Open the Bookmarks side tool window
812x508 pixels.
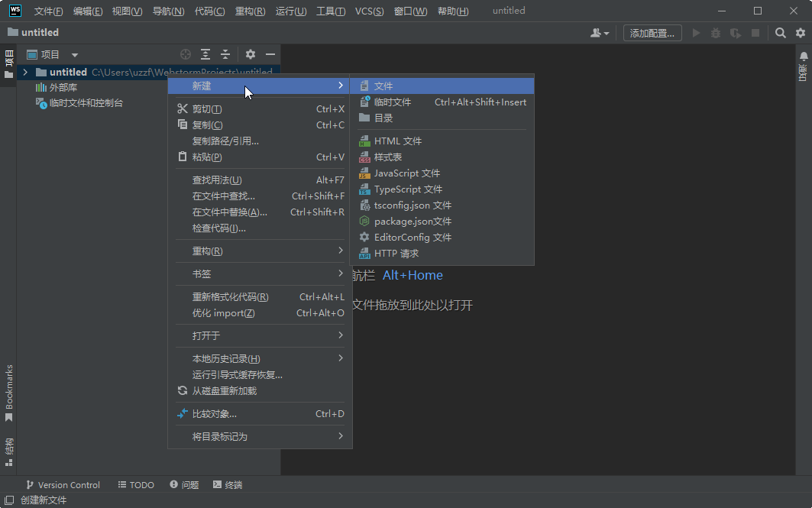(x=9, y=393)
